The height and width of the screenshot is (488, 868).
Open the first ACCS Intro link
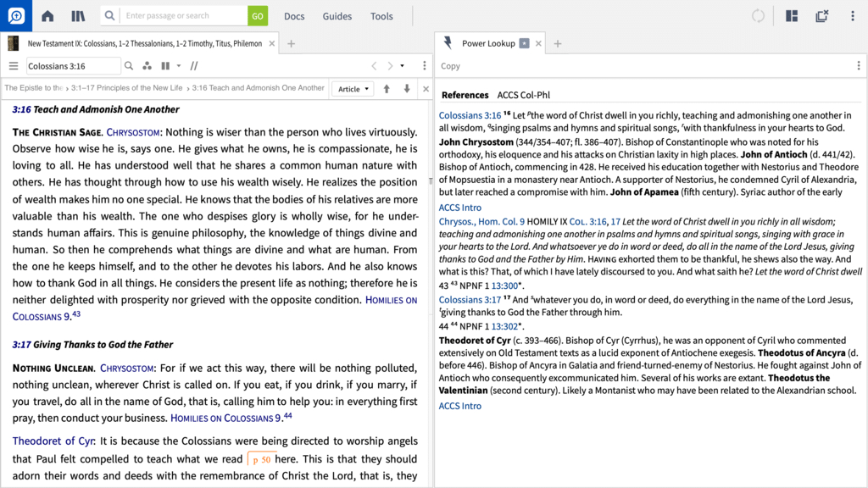click(460, 208)
